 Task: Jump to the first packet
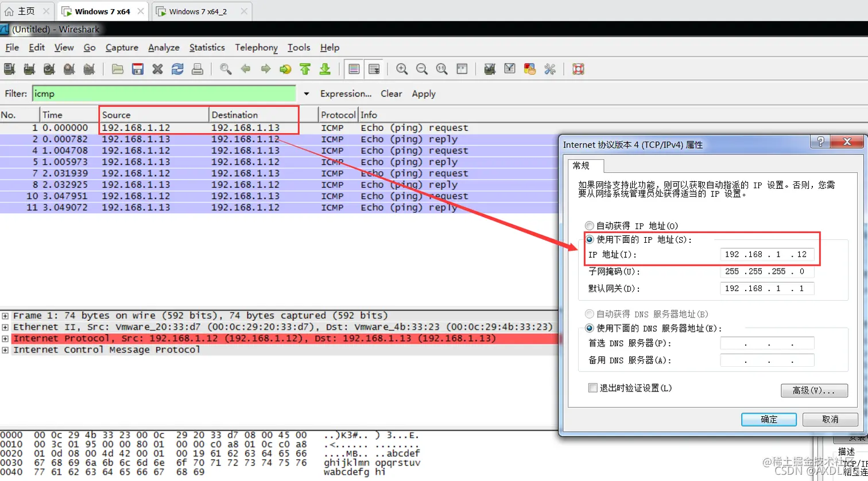(x=305, y=69)
